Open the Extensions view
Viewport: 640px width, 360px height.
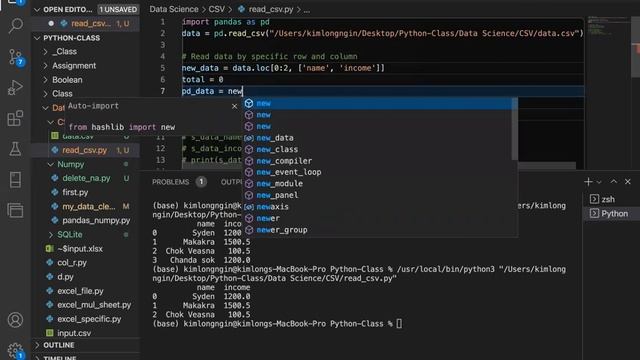point(16,118)
